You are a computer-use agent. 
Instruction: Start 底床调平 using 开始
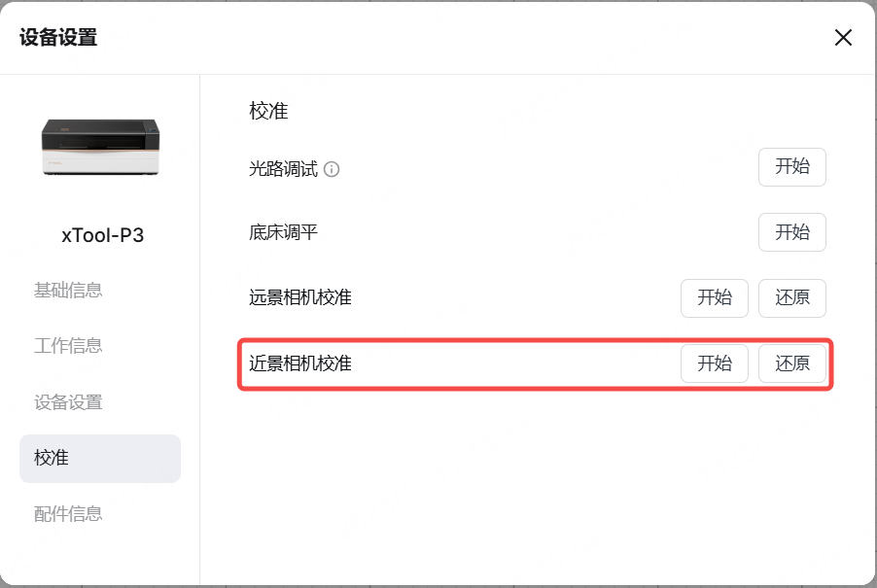pos(792,232)
